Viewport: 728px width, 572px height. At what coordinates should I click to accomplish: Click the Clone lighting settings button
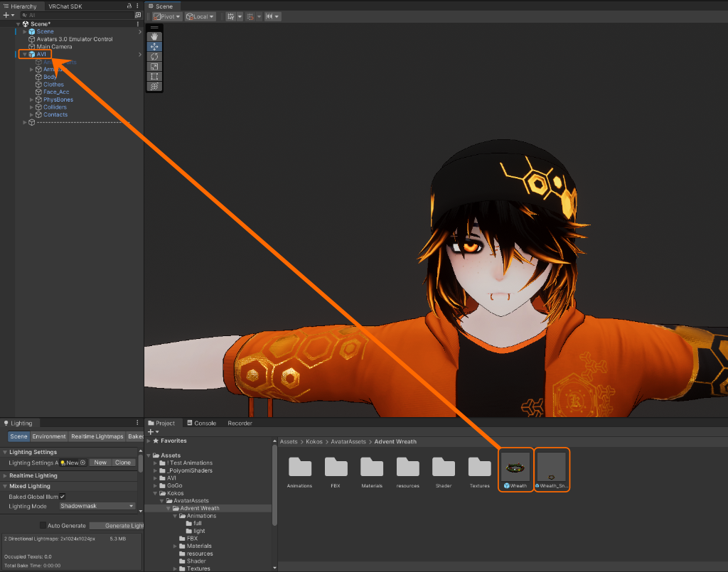tap(123, 463)
